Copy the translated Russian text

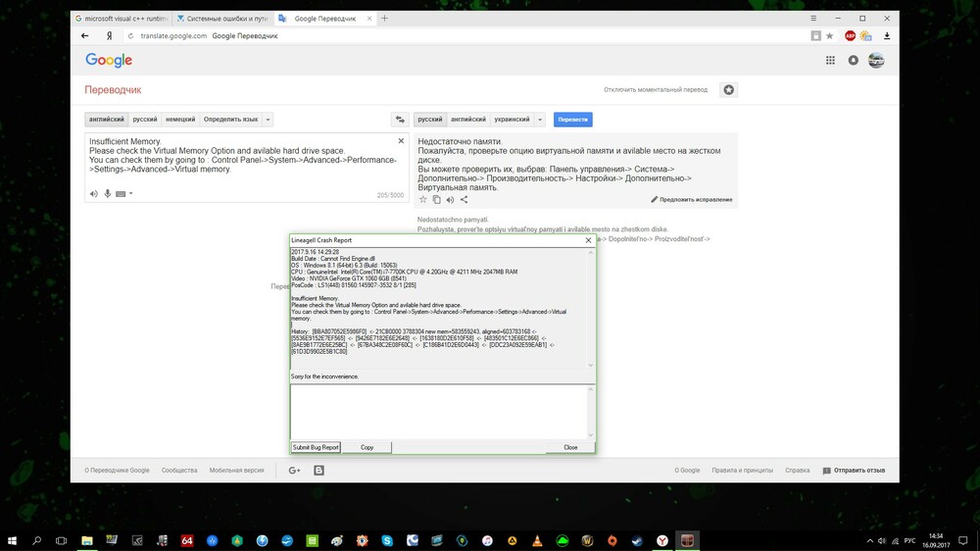436,199
